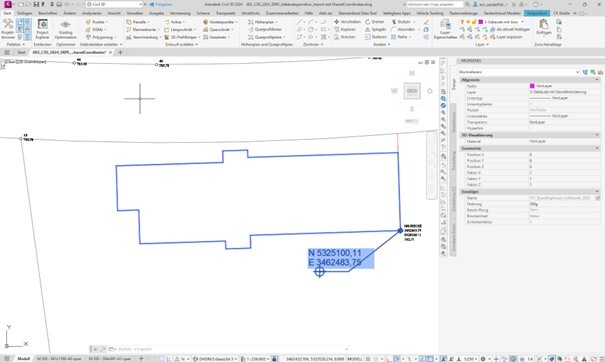Click the Autodesk Civil 3D application menu logo
The height and width of the screenshot is (362, 605).
pyautogui.click(x=7, y=4)
